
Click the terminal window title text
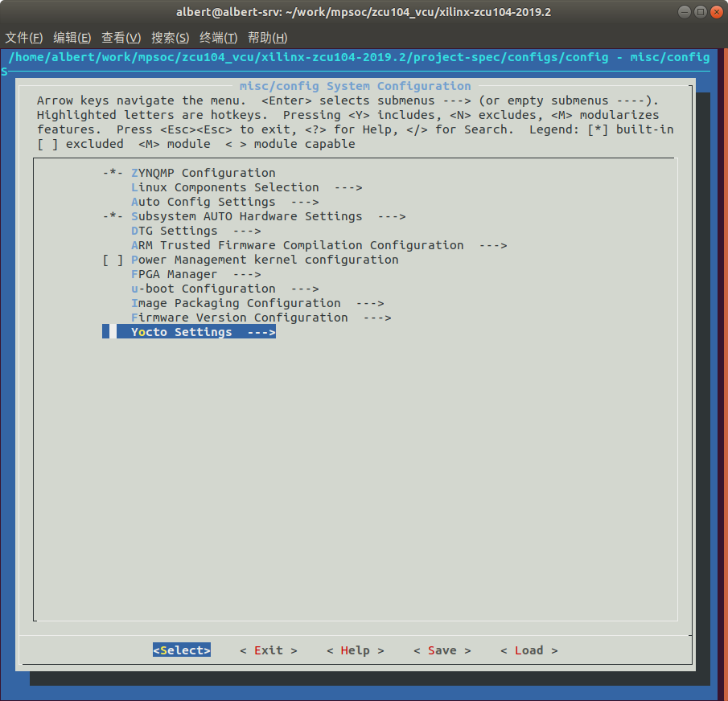(x=364, y=12)
